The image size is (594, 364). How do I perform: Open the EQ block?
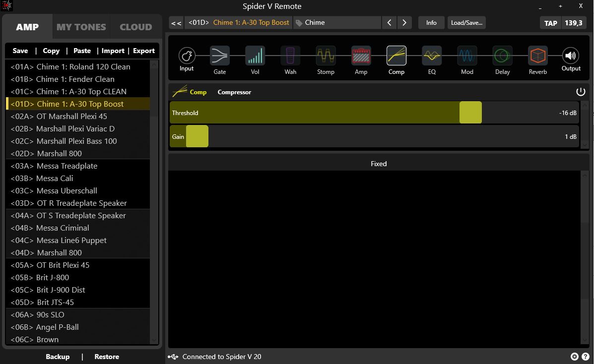coord(432,56)
